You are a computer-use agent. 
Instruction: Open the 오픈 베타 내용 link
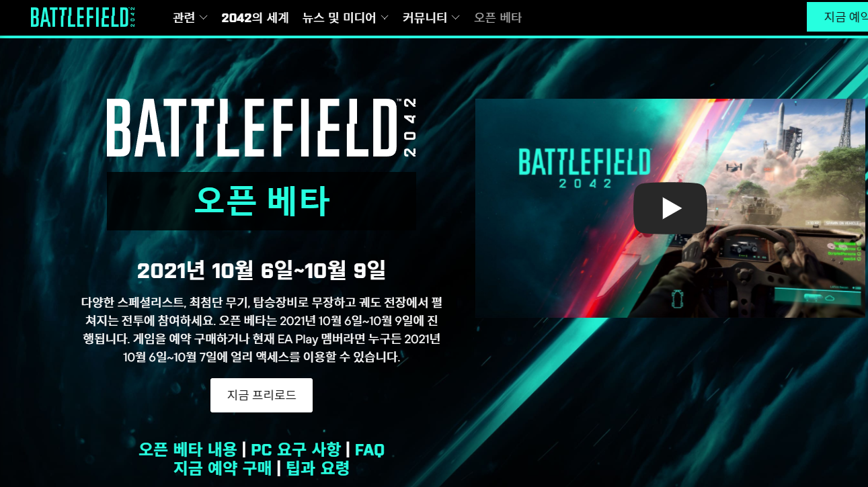point(188,449)
